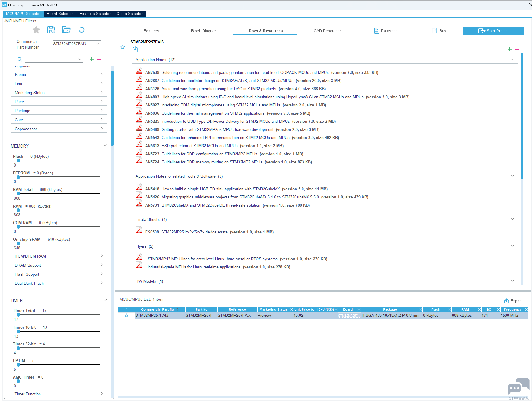Open PDF icon for AN3126
The image size is (532, 403).
(x=139, y=87)
